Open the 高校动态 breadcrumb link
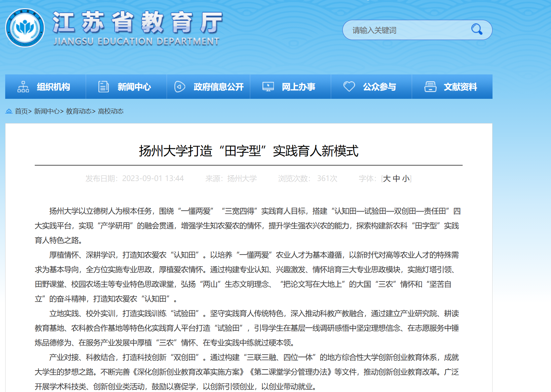 click(111, 111)
